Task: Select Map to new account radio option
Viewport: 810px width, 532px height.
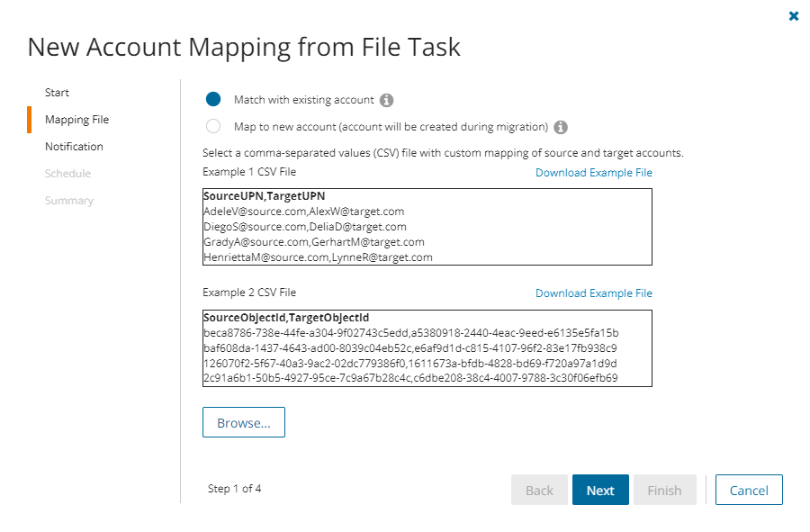Action: point(213,127)
